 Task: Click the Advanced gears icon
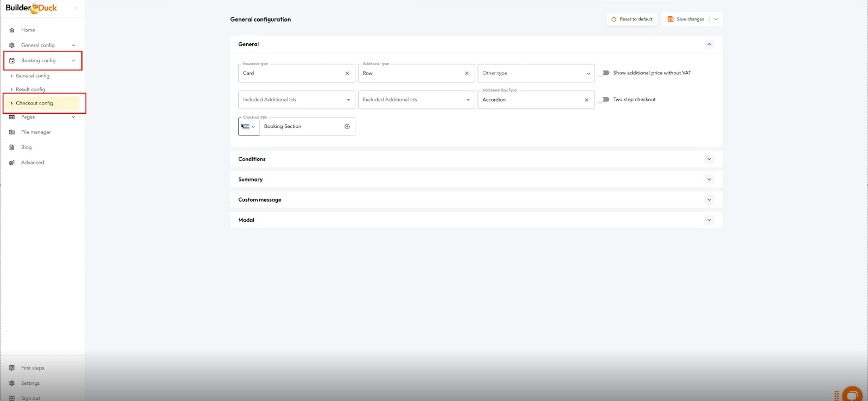pos(12,163)
